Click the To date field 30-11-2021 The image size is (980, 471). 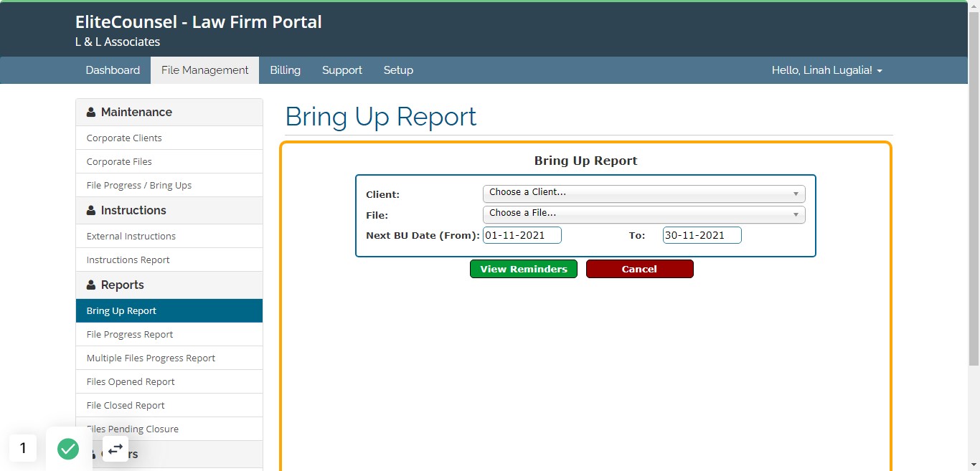tap(702, 235)
